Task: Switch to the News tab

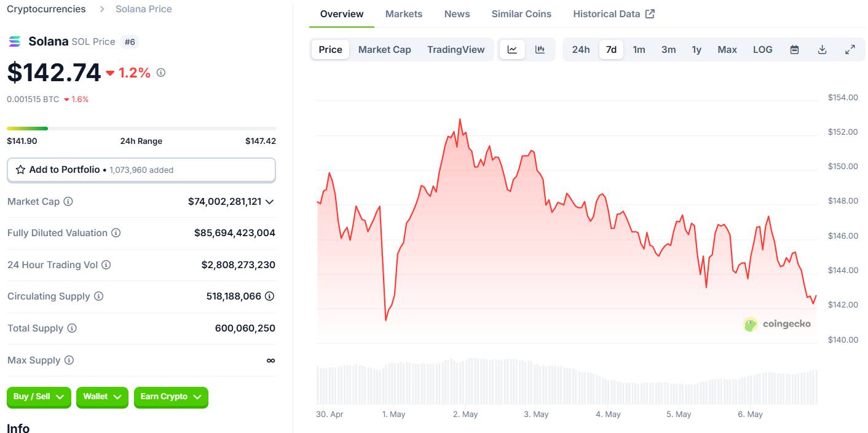Action: point(457,14)
